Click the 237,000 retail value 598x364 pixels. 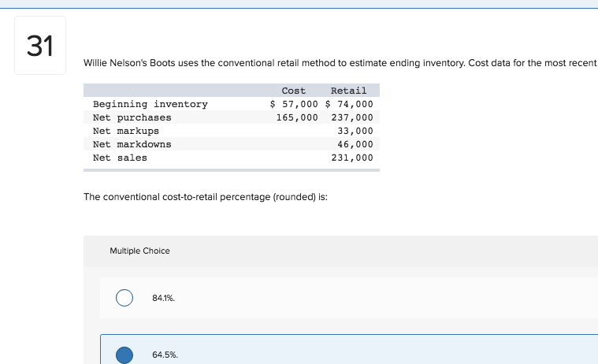(x=352, y=117)
